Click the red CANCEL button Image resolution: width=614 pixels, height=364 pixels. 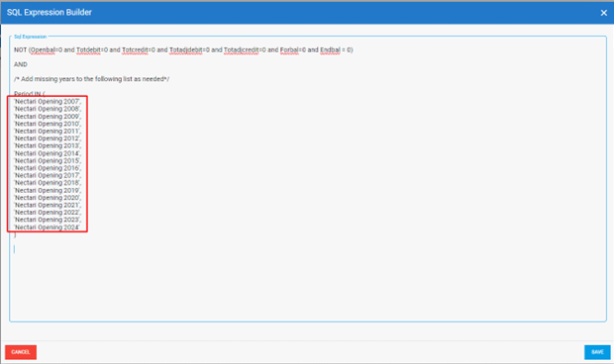[21, 352]
